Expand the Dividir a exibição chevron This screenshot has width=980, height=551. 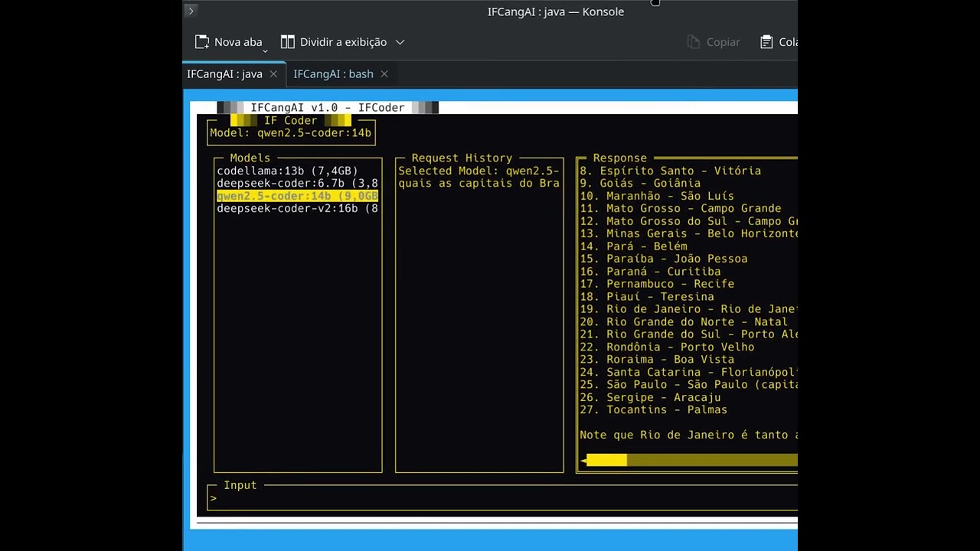(400, 42)
